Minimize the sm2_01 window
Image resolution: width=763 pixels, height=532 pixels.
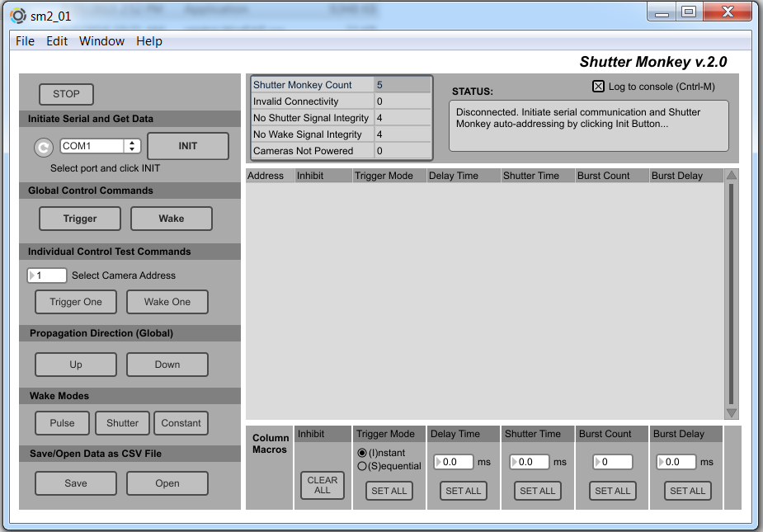click(x=662, y=12)
